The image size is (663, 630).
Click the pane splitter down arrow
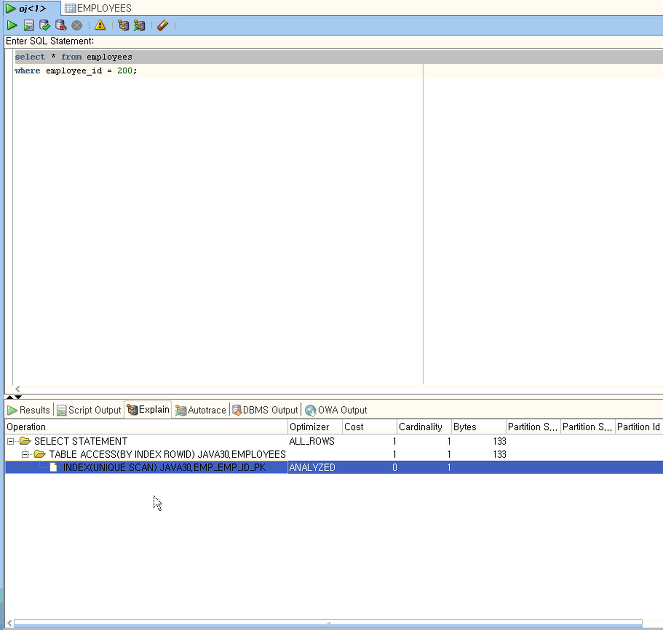point(18,397)
